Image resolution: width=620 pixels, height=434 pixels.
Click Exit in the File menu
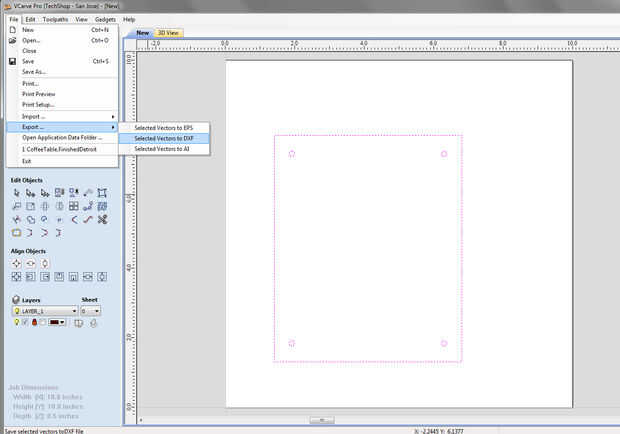tap(62, 161)
